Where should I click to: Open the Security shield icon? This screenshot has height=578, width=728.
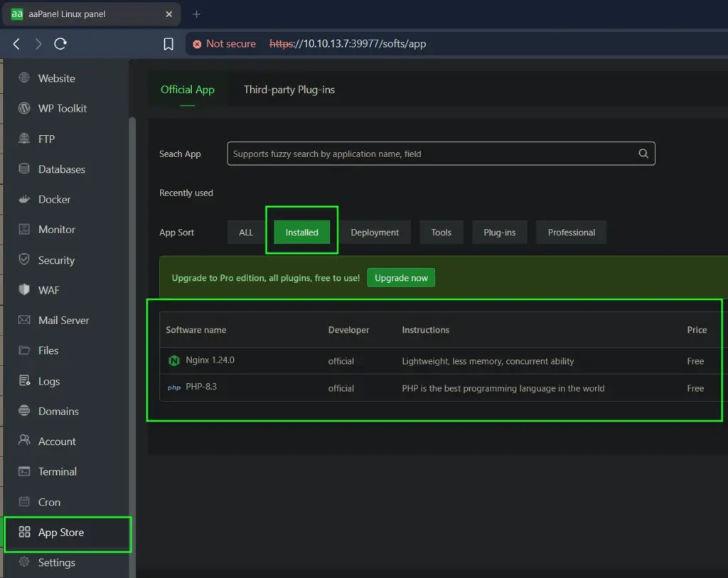(x=24, y=259)
